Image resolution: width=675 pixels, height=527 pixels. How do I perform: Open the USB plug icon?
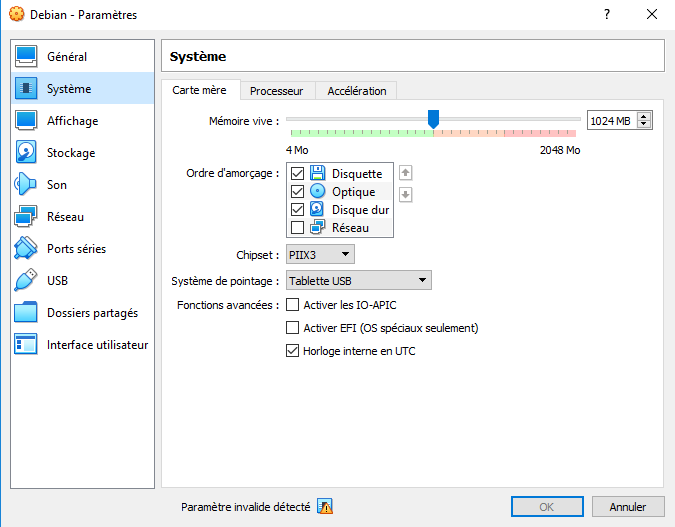26,280
